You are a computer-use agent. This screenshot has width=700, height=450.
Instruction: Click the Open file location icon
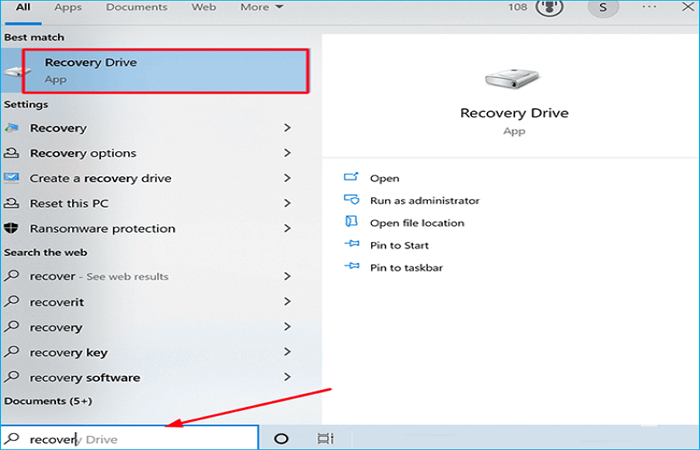(x=351, y=221)
